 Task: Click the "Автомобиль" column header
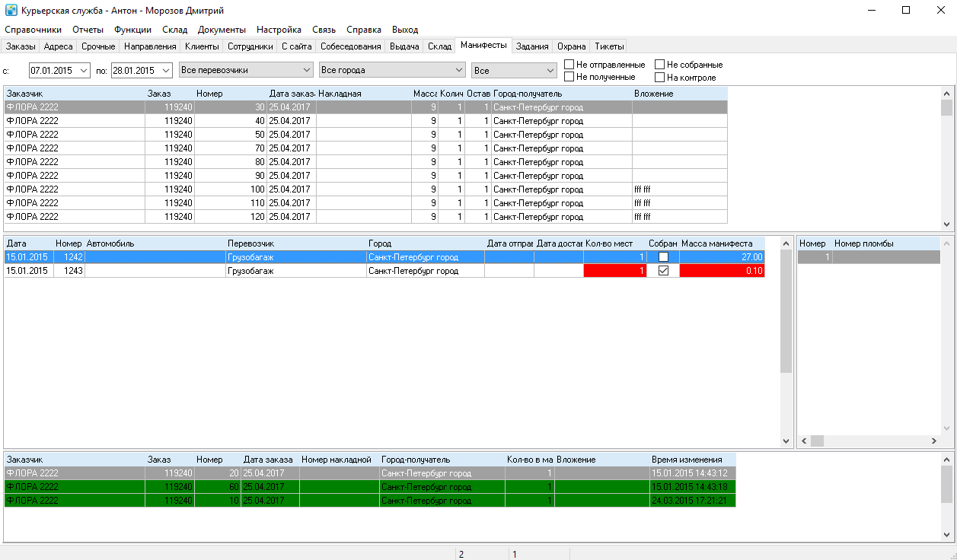(155, 243)
